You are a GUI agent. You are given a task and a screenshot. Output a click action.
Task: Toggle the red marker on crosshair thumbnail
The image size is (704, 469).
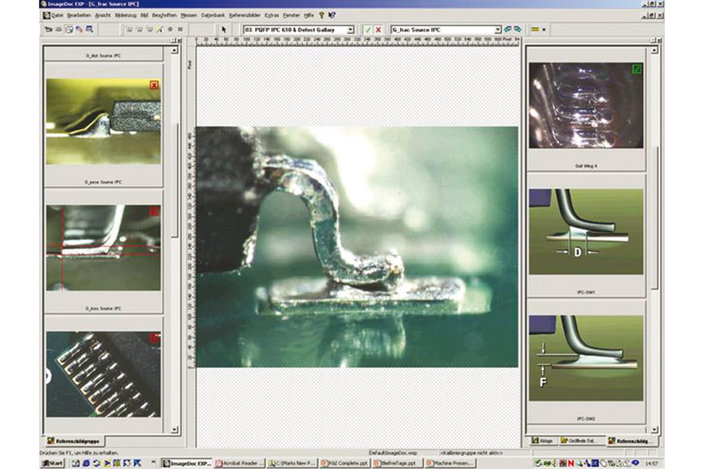[154, 211]
